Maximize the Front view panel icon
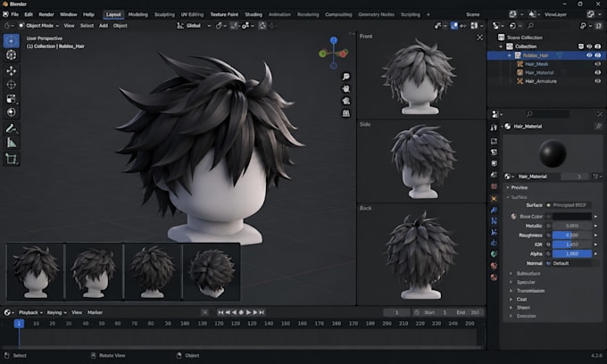607x364 pixels. [x=479, y=37]
